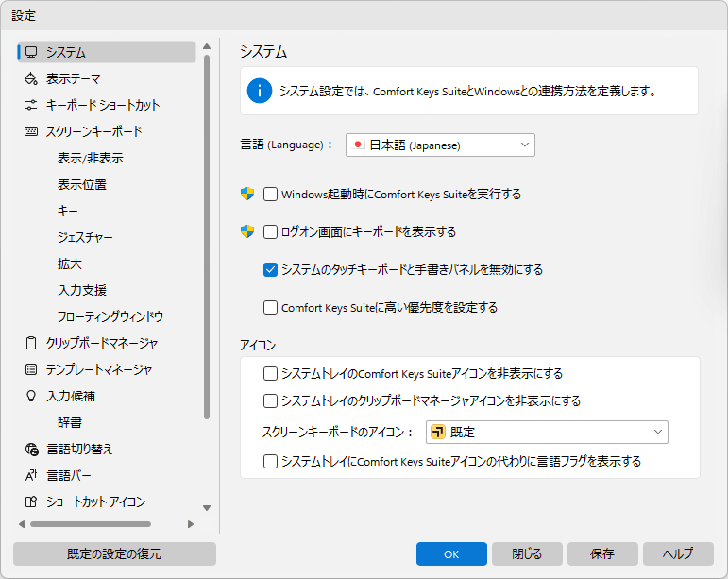Check ログオン画面にキーボードを表示する
Screen dimensions: 728x579
(270, 231)
